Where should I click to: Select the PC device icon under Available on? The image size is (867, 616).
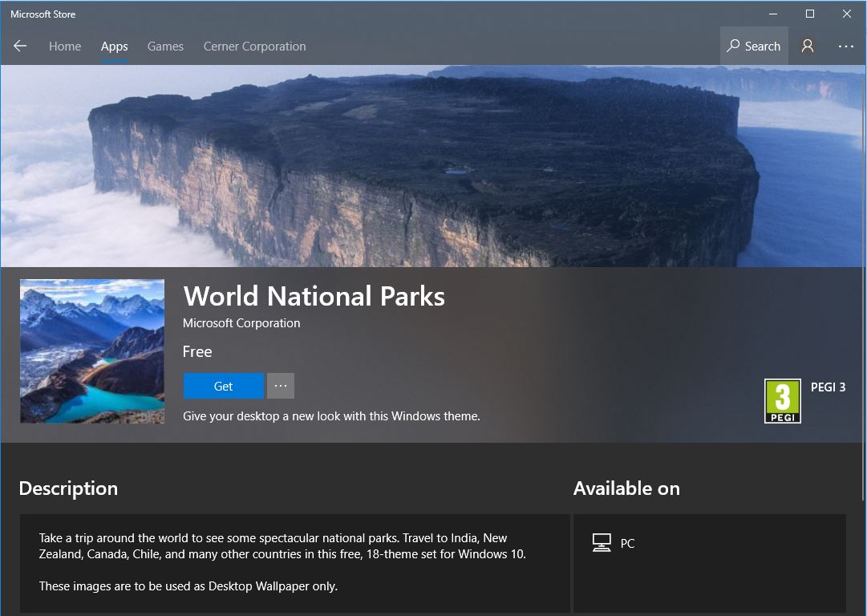point(602,543)
